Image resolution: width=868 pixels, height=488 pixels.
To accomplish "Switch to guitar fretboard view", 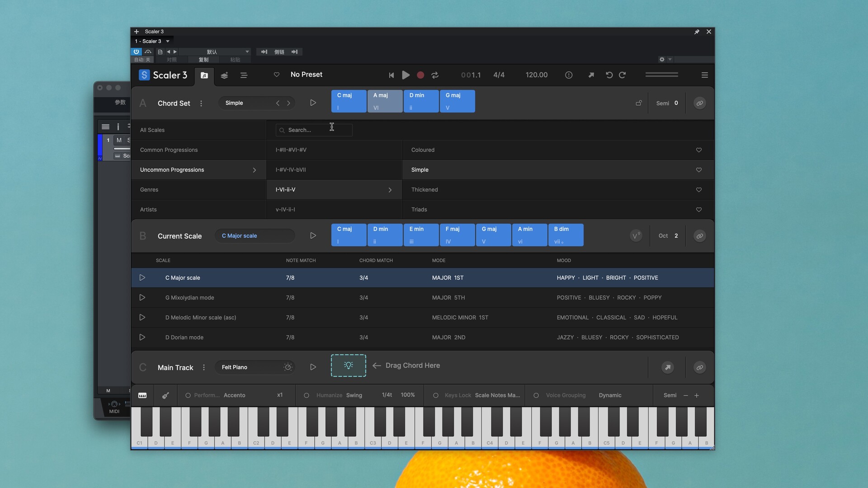I will pyautogui.click(x=165, y=395).
